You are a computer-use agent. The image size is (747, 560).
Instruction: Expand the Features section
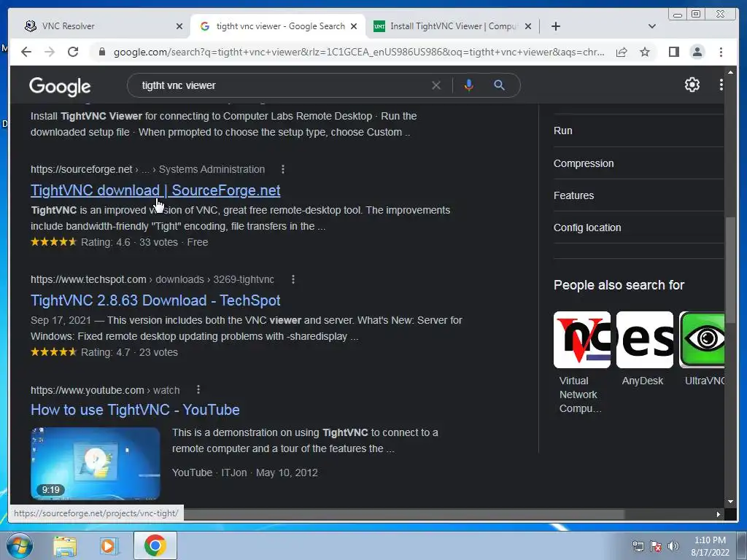pos(638,195)
